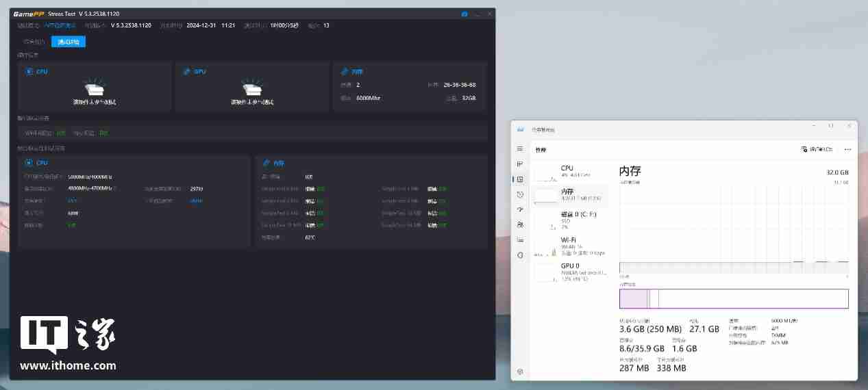Image resolution: width=868 pixels, height=390 pixels.
Task: Open the three-dots more options menu
Action: point(847,149)
